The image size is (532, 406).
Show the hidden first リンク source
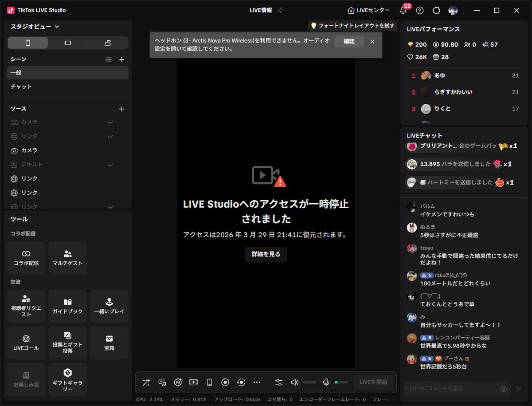click(110, 136)
